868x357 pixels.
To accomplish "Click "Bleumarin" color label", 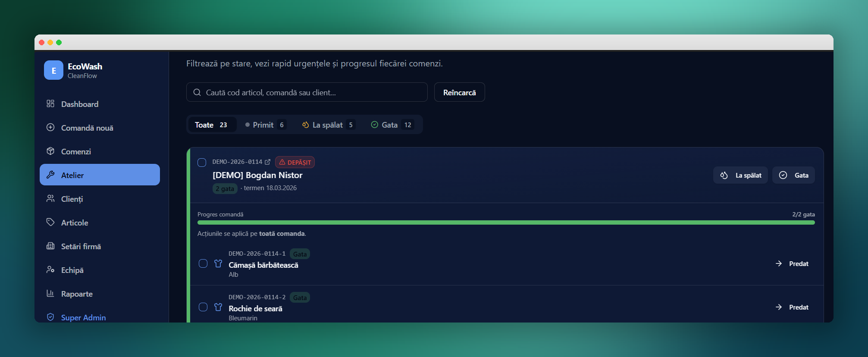I will point(243,318).
